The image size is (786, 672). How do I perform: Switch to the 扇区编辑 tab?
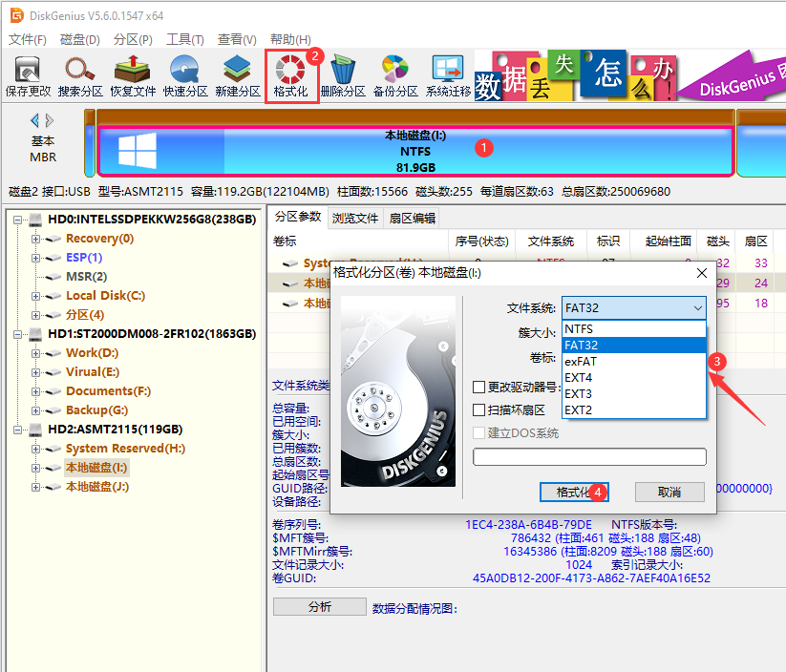tap(412, 219)
